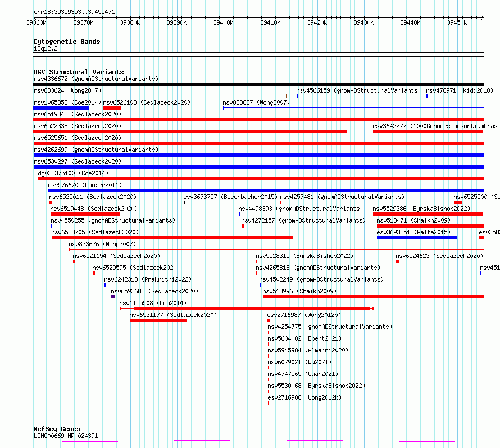Image resolution: width=500 pixels, height=448 pixels.
Task: Select the nsv6524623 (Sedlazeck2020) label
Action: click(x=439, y=256)
